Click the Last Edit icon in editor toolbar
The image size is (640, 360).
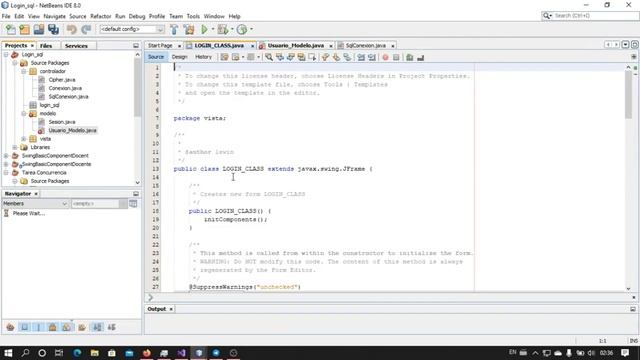(x=224, y=57)
